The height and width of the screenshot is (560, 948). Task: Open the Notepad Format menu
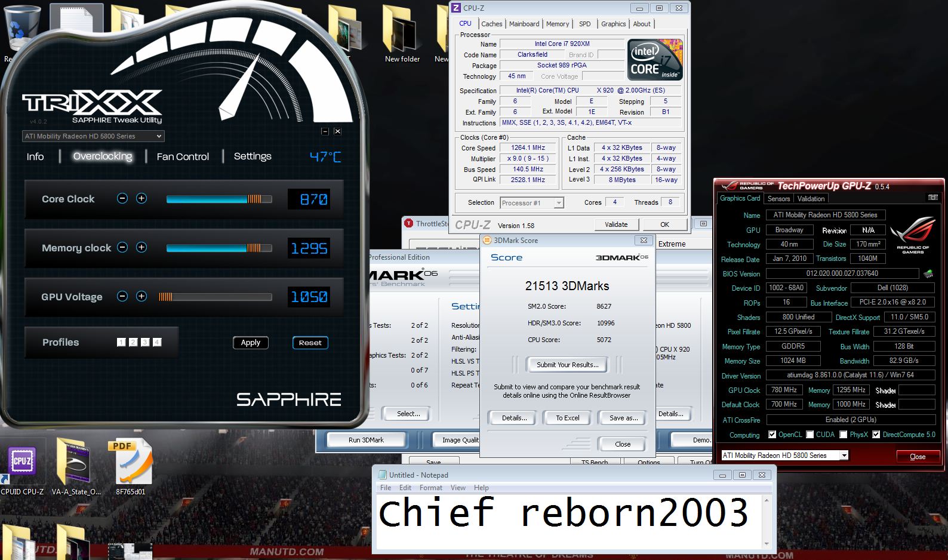(430, 488)
